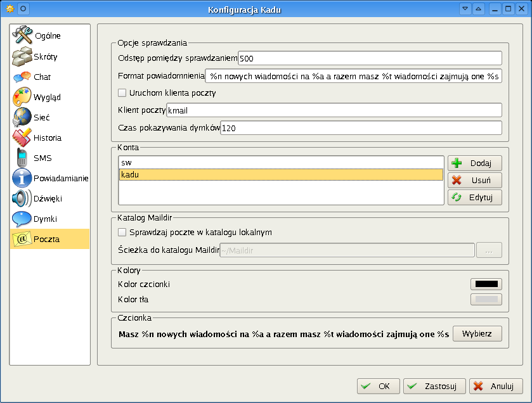Image resolution: width=532 pixels, height=403 pixels.
Task: Click Edytuj to edit the account
Action: 474,198
